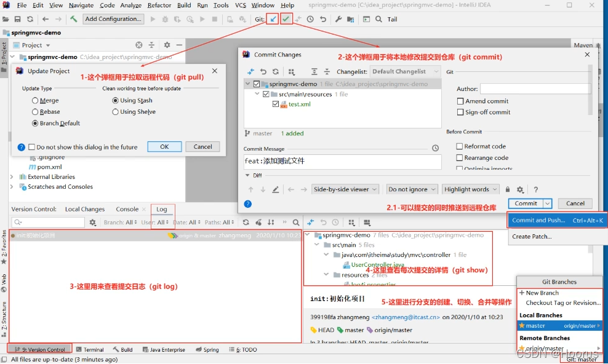
Task: Click the Add Configuration button
Action: click(113, 19)
